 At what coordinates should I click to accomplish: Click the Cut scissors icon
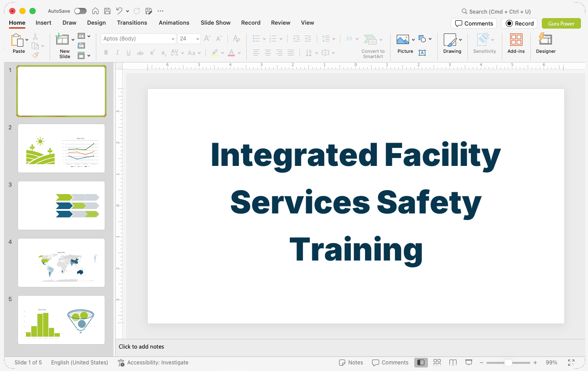pyautogui.click(x=35, y=37)
